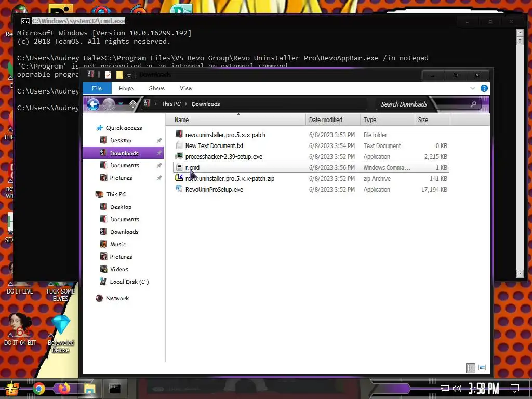Select Documents under This PC
Image resolution: width=532 pixels, height=399 pixels.
[x=125, y=220]
